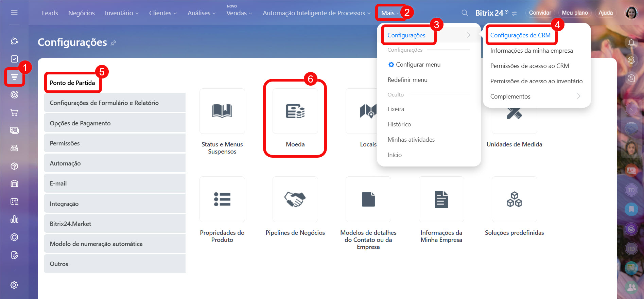Select Opções de Pagamento section
Viewport: 644px width, 299px height.
(x=115, y=123)
